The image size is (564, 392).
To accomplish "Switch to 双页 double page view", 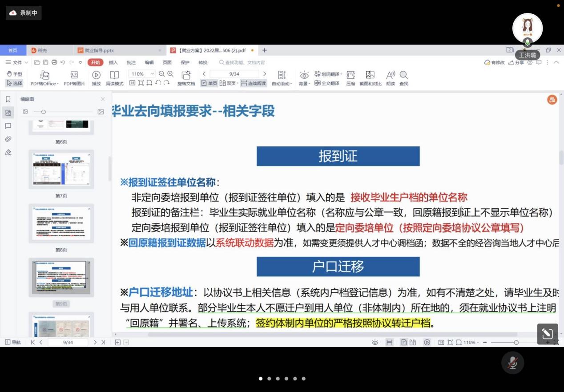I will point(229,83).
